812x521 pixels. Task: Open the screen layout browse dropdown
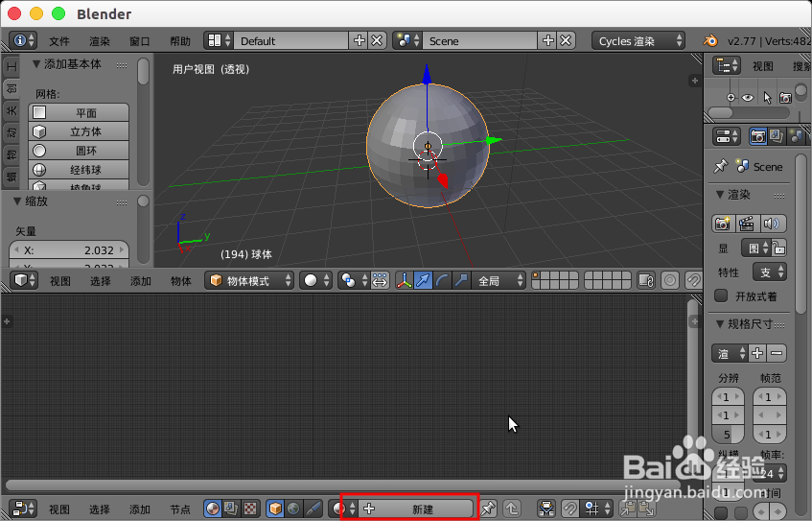(x=218, y=40)
